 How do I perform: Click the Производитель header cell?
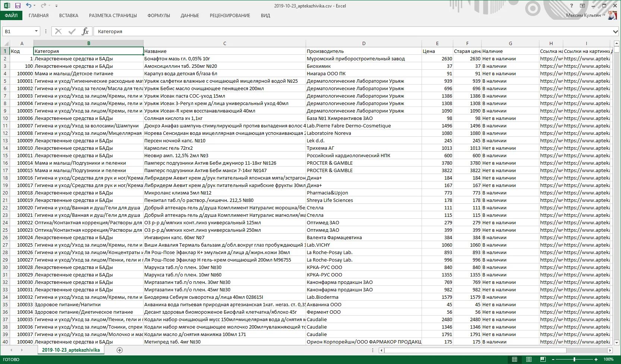(x=364, y=51)
